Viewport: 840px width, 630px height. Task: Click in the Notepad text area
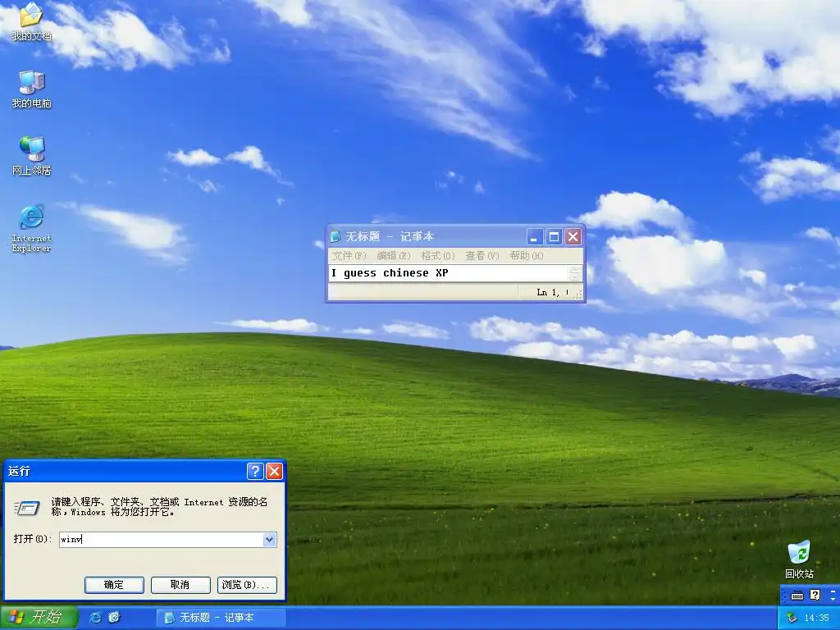[x=448, y=273]
